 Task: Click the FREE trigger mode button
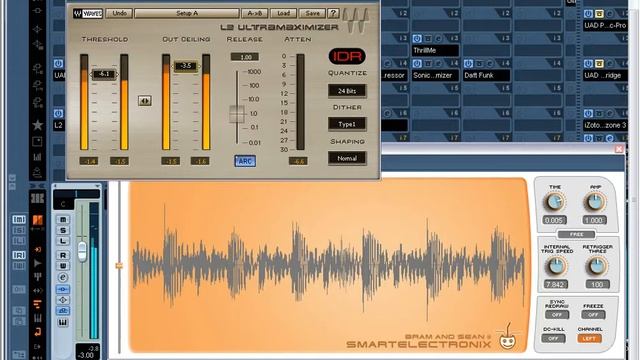(576, 235)
